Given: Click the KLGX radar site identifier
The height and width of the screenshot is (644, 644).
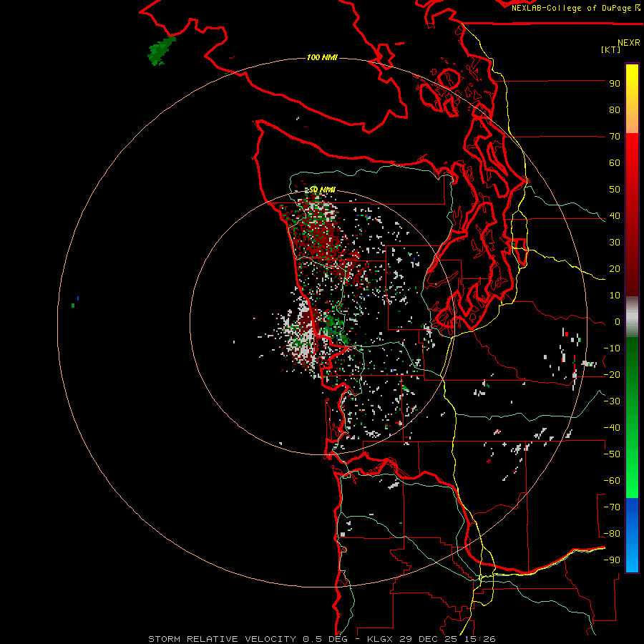Looking at the screenshot, I should (x=381, y=639).
